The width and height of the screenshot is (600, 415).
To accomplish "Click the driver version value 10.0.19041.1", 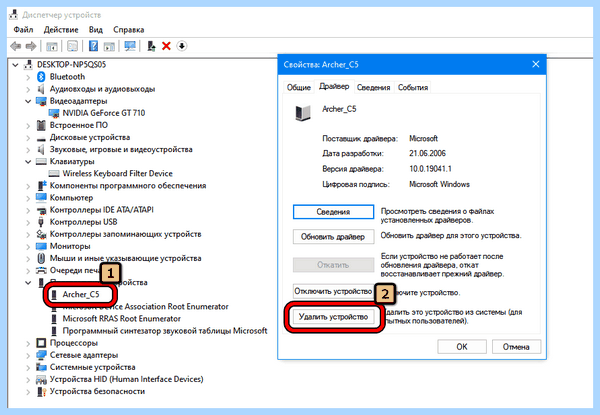I will pyautogui.click(x=430, y=169).
